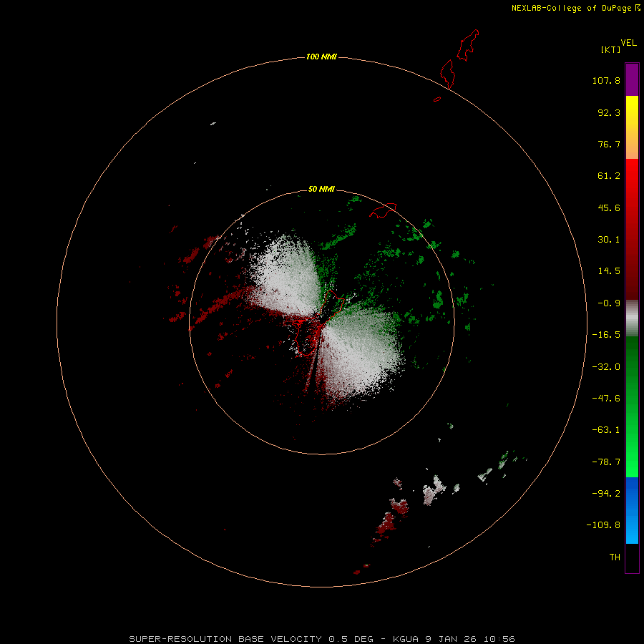Click the NEXLAB-College of DuPage watermark text
The height and width of the screenshot is (644, 644).
tap(571, 8)
